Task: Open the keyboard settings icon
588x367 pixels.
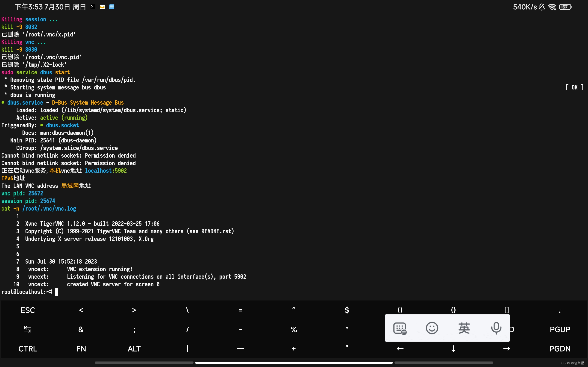Action: coord(400,328)
